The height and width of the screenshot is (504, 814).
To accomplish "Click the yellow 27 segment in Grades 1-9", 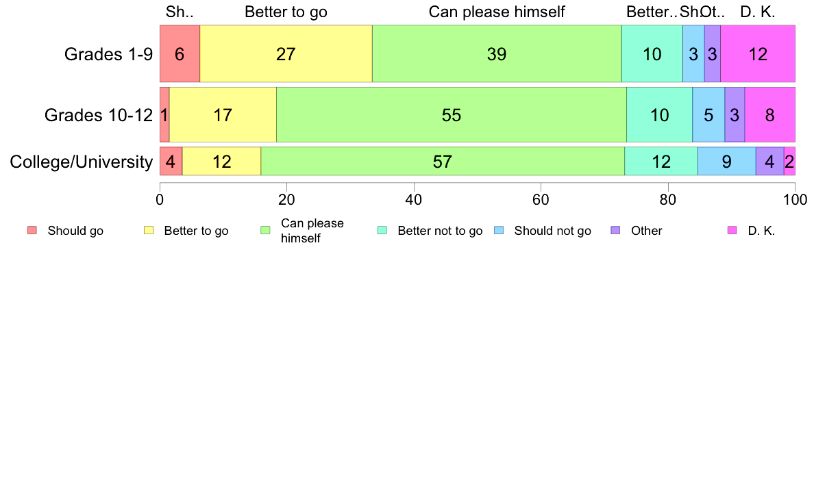I will (286, 53).
